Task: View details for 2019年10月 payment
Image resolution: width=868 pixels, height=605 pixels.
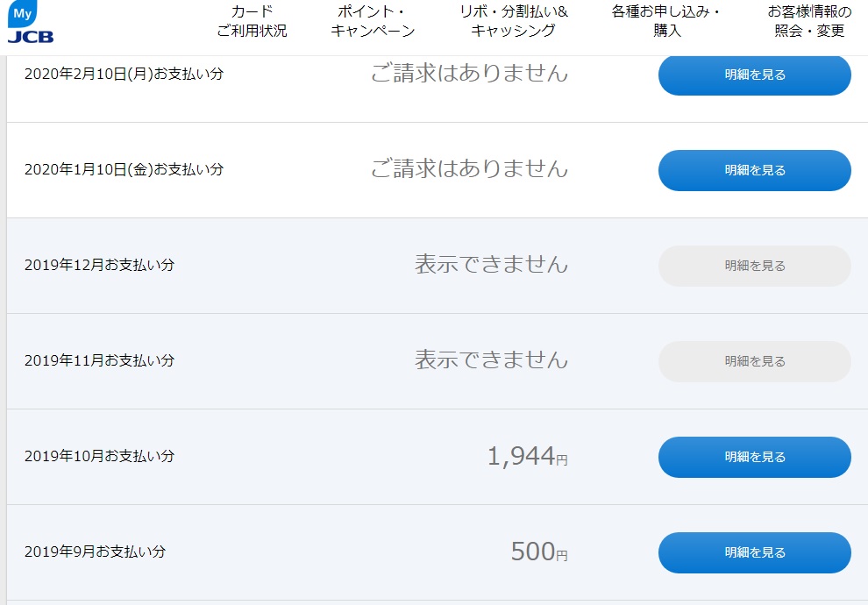Action: 753,457
